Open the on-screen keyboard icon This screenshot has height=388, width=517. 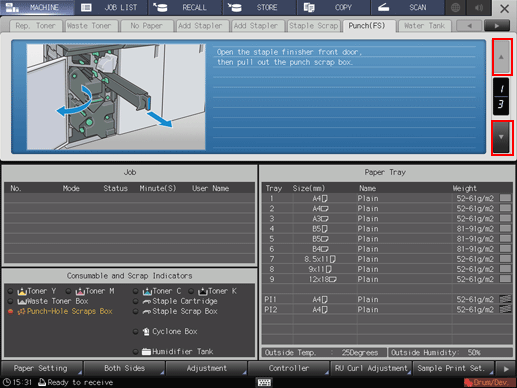pos(264,382)
